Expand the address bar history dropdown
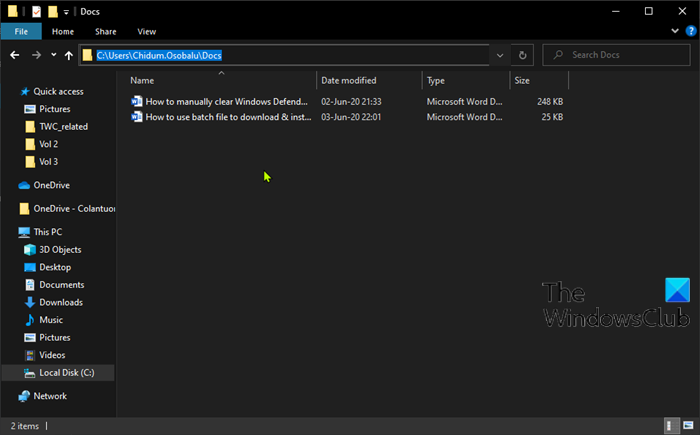700x435 pixels. point(500,55)
